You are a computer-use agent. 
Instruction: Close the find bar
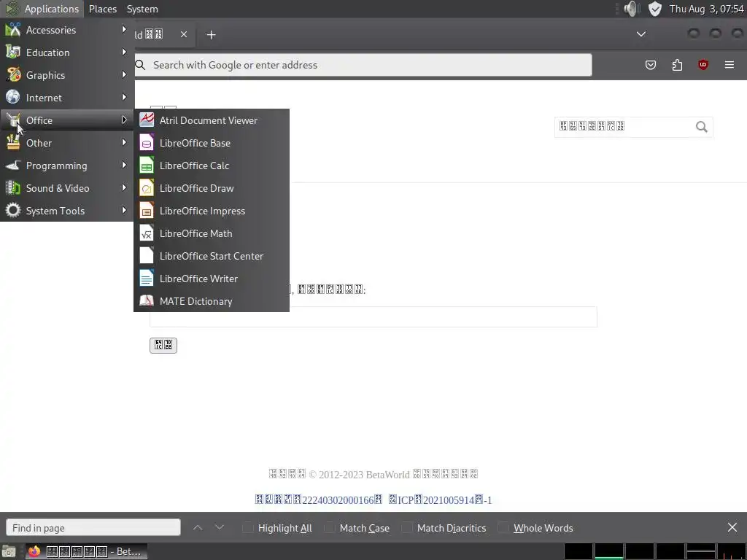click(x=732, y=528)
